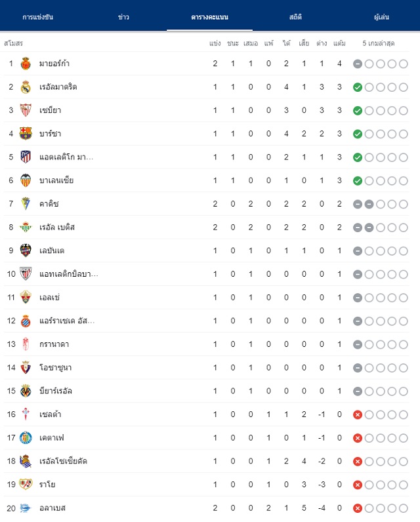Screen dimensions: 420x522
Task: Open the สถิติ tab
Action: [x=295, y=17]
